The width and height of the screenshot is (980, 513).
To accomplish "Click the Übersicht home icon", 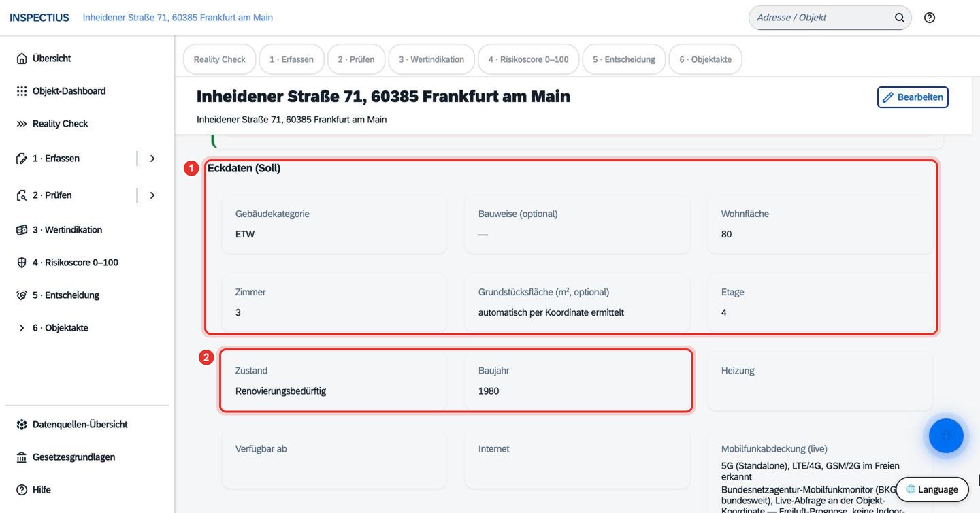I will point(22,59).
